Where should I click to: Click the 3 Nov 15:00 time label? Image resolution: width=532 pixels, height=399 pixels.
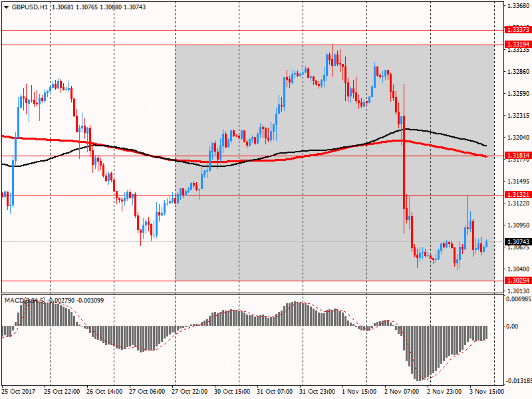[x=487, y=392]
